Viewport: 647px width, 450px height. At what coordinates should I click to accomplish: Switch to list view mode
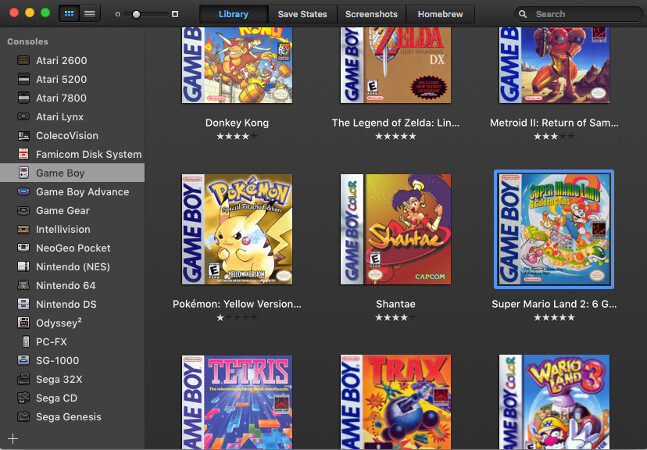click(90, 13)
